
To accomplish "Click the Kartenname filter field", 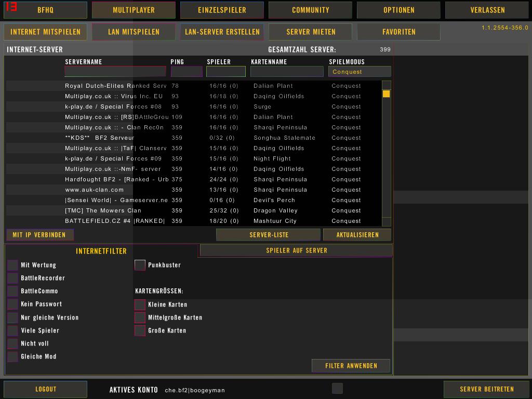I will (x=287, y=72).
